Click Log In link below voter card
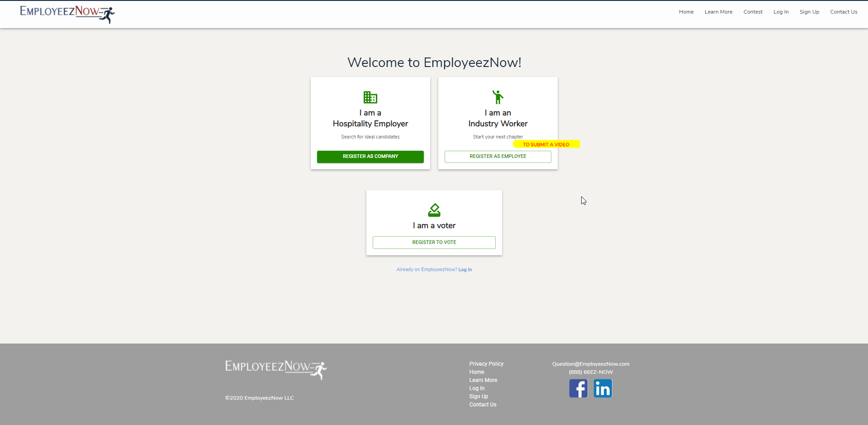 [465, 270]
